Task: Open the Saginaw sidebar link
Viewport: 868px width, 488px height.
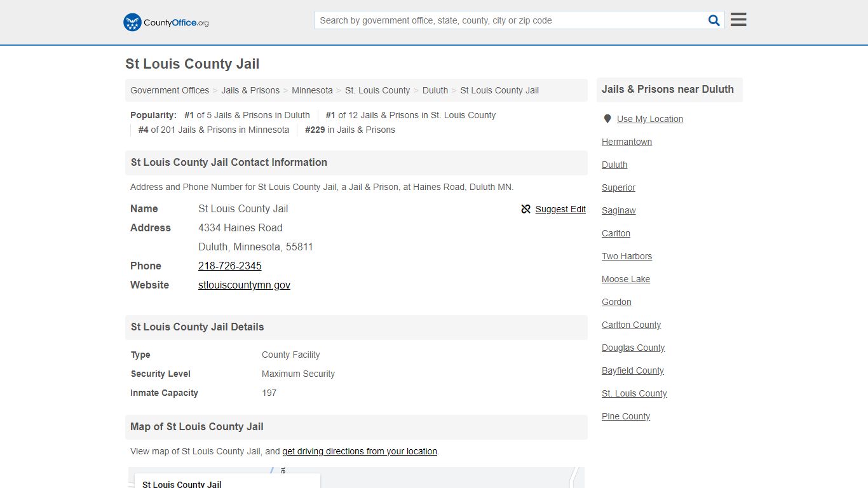Action: [618, 210]
